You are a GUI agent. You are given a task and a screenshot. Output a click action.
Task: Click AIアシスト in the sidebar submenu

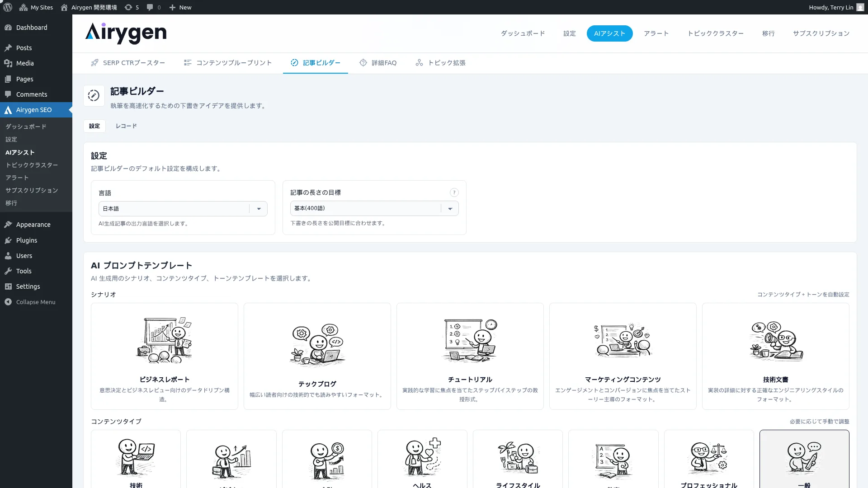20,153
